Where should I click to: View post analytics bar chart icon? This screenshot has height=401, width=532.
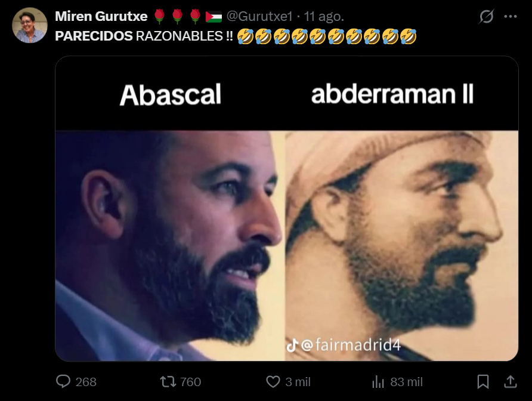[x=378, y=382]
